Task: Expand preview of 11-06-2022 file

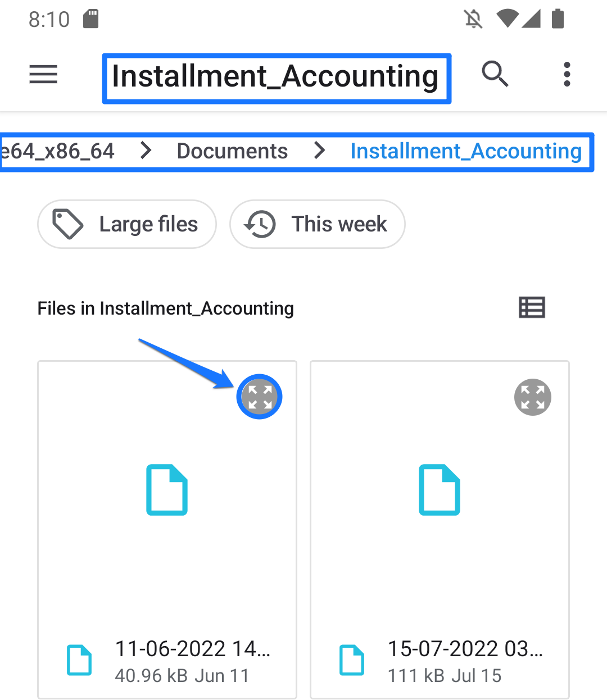Action: [259, 397]
